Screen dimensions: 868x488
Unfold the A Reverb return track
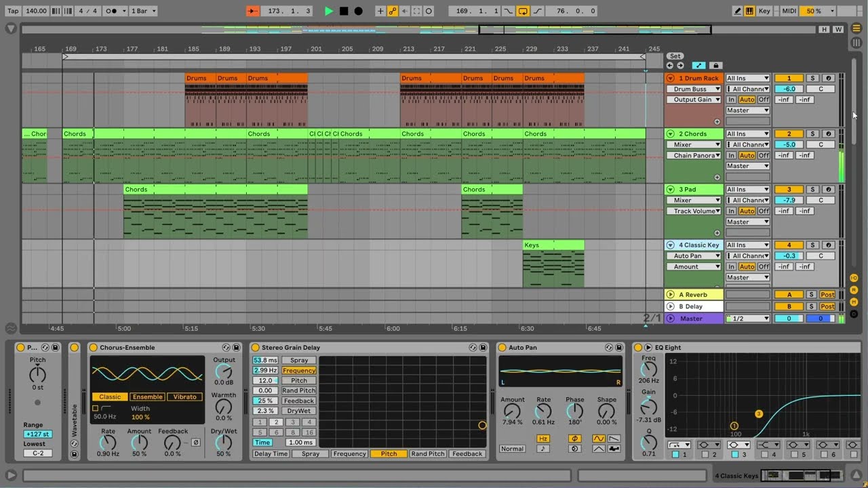[671, 295]
